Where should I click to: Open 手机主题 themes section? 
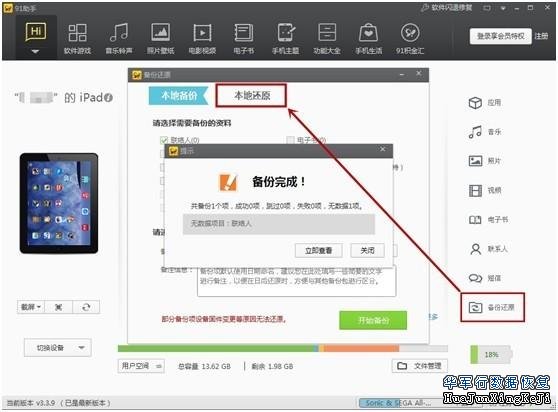click(x=285, y=38)
